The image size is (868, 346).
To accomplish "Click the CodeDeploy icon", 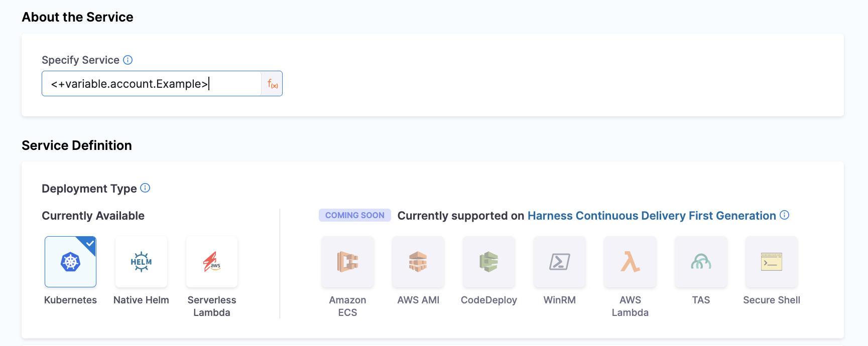I will 489,262.
